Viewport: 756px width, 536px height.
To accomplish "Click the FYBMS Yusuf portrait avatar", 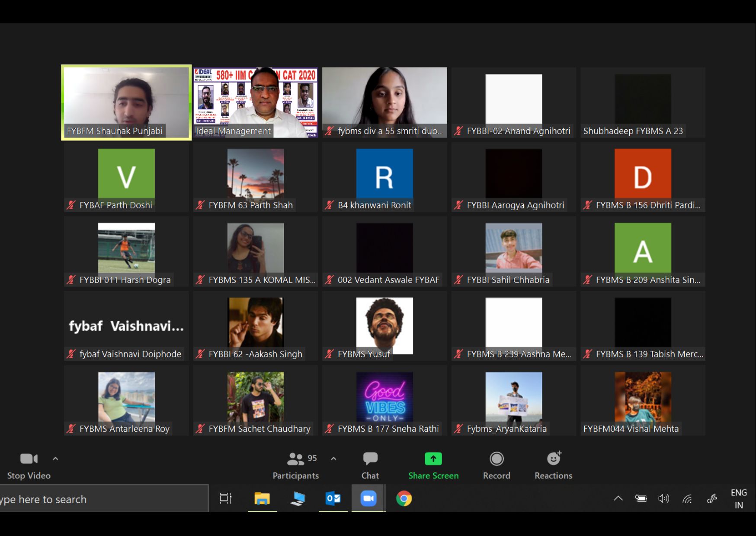I will click(x=384, y=325).
